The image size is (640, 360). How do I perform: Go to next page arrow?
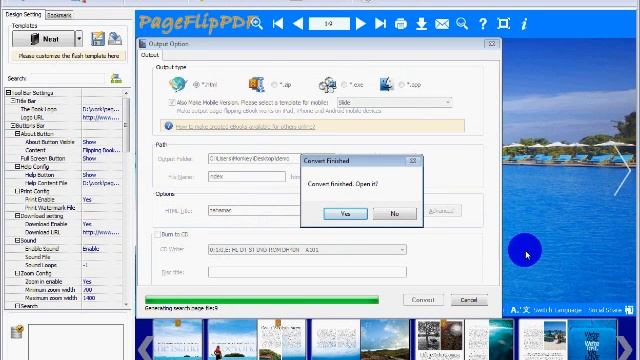(360, 23)
